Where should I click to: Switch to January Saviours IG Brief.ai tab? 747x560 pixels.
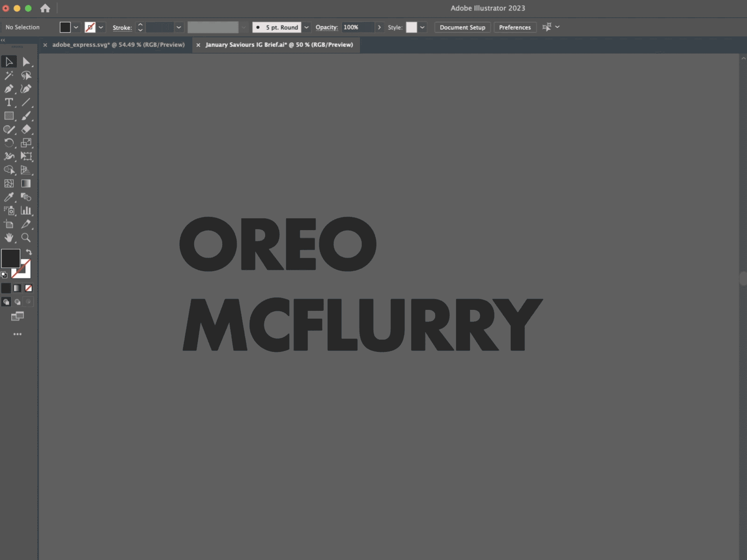tap(279, 45)
